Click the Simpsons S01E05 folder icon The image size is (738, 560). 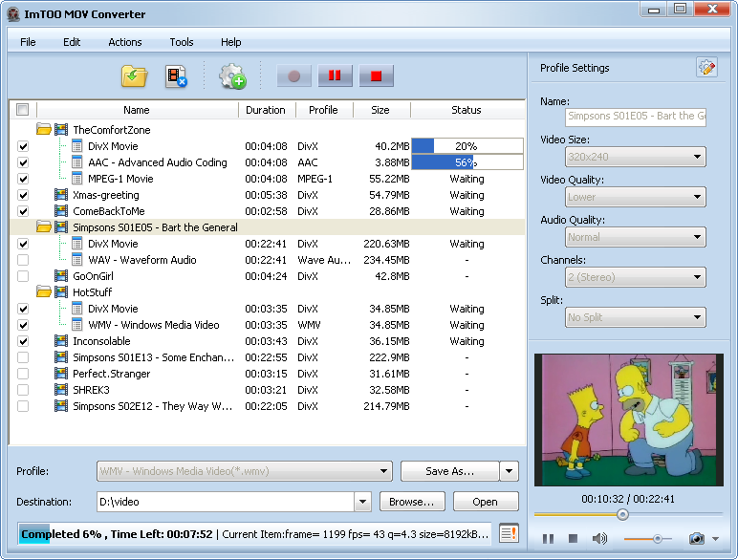44,226
